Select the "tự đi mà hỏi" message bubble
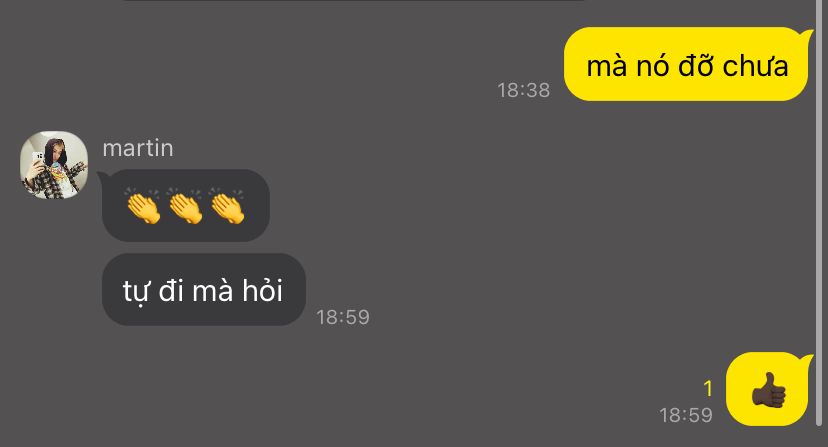 click(x=204, y=290)
